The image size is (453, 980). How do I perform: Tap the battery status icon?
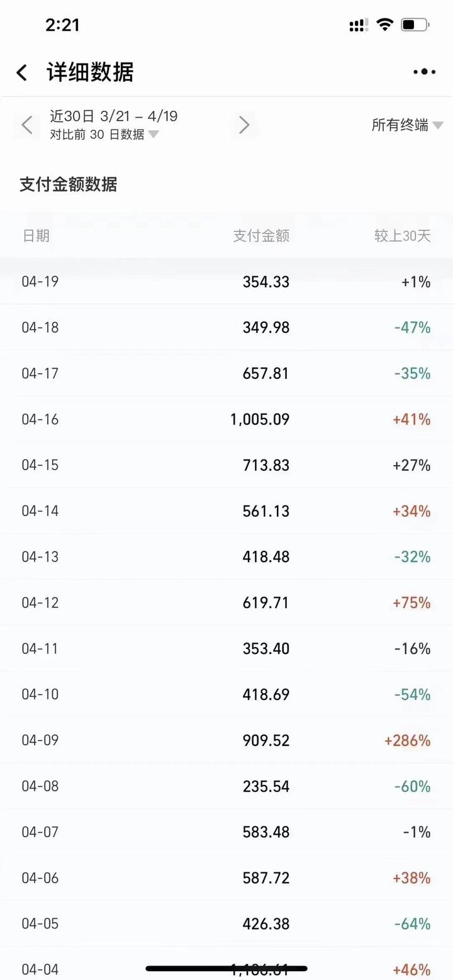[415, 25]
